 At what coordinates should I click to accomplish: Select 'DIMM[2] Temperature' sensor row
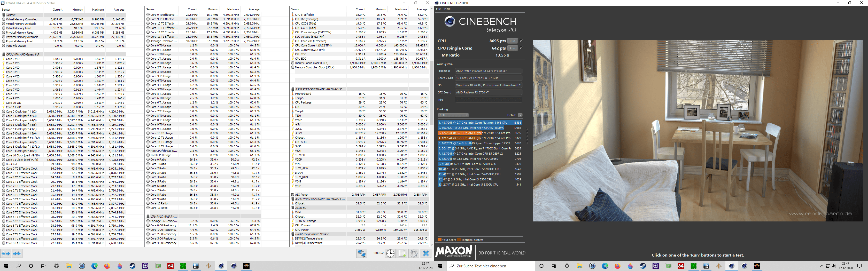click(360, 238)
